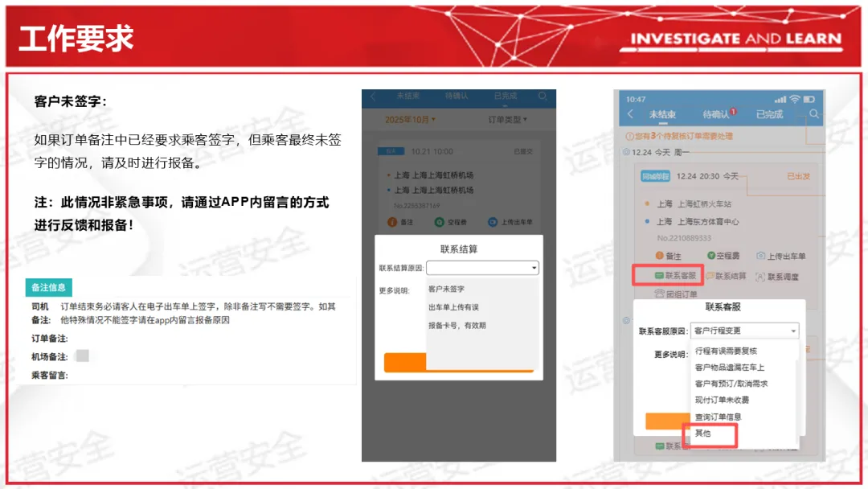This screenshot has width=868, height=489.
Task: Tap 上传出车单 icon in left phone order
Action: pyautogui.click(x=492, y=222)
